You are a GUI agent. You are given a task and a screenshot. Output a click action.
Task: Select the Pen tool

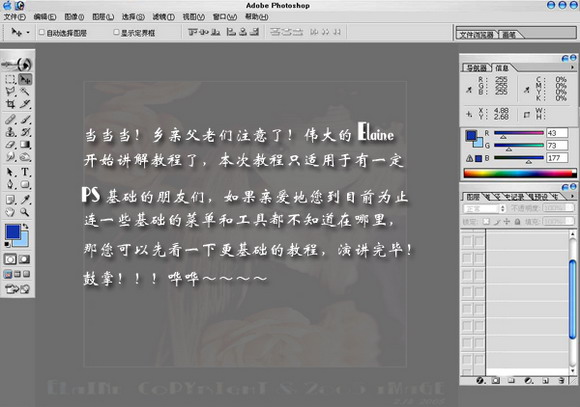coord(10,184)
